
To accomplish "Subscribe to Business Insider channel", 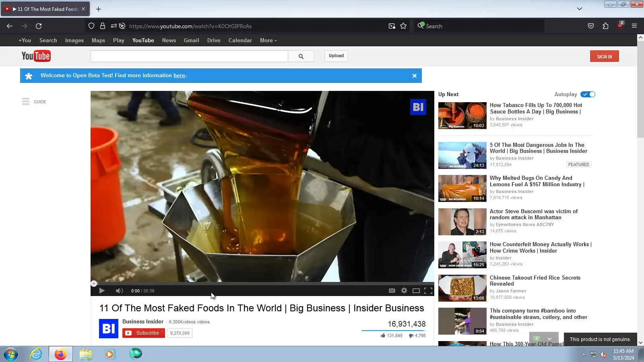I will 144,333.
